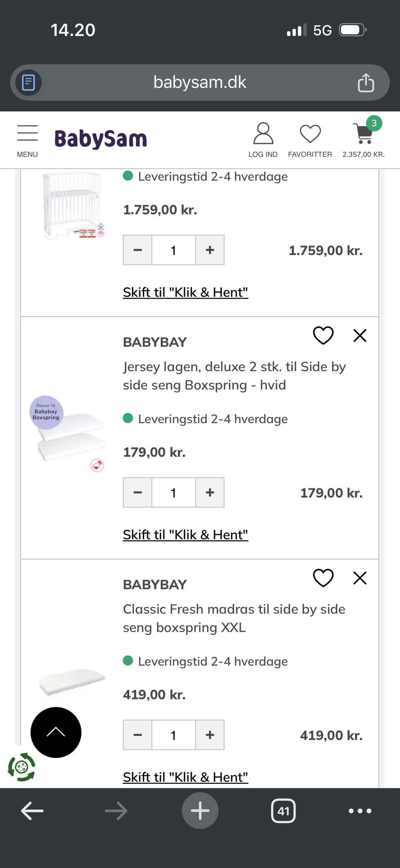Tap the black scroll-to-top arrow button
The width and height of the screenshot is (400, 868).
[56, 732]
